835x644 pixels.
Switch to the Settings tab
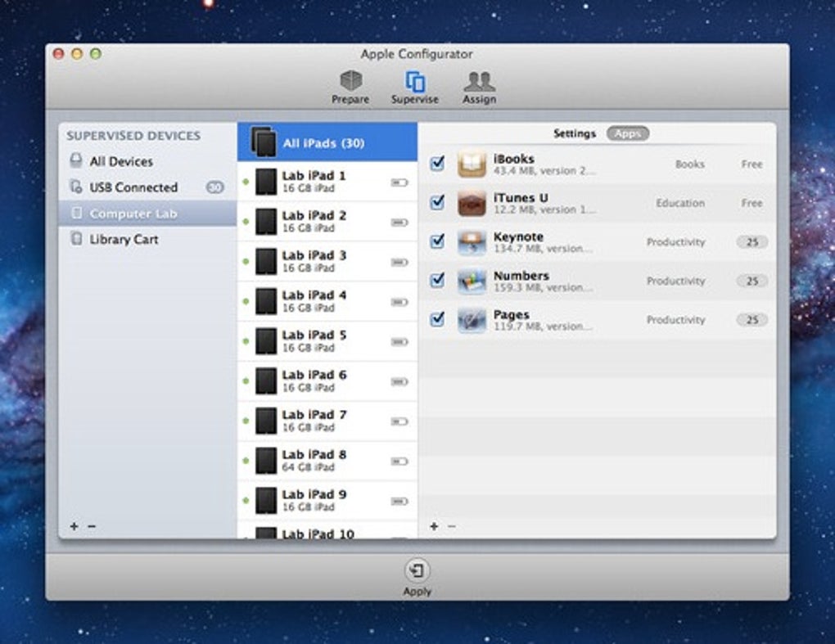click(x=574, y=133)
